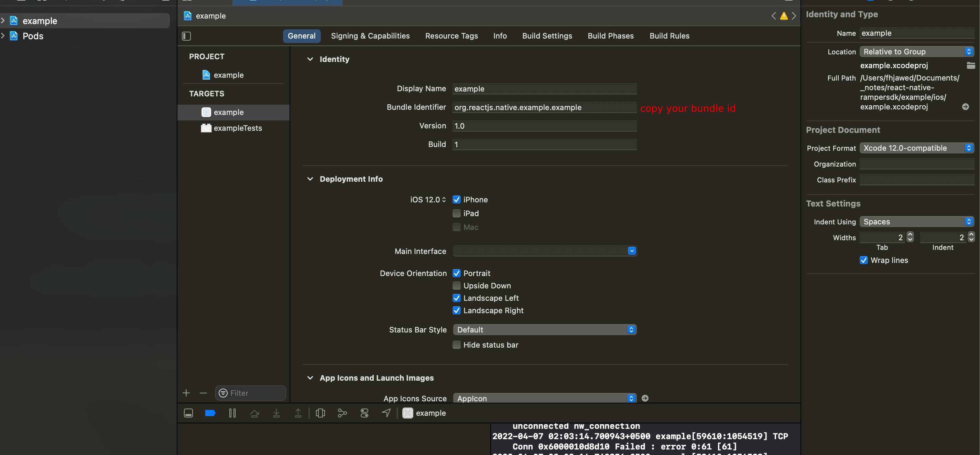Open the Status Bar Style dropdown

(544, 330)
